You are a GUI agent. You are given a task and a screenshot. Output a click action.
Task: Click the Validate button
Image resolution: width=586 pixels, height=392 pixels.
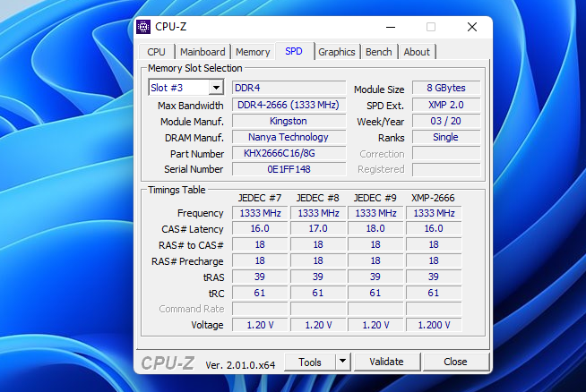387,362
